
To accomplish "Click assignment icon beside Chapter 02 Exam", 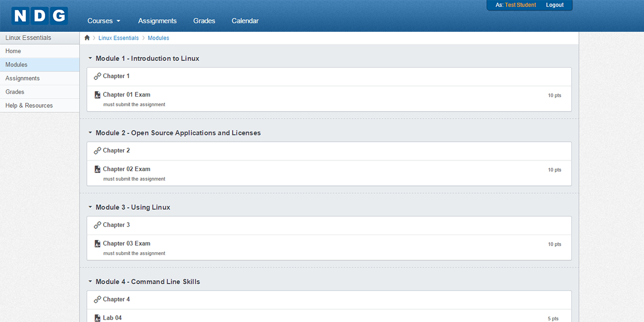I will (97, 169).
